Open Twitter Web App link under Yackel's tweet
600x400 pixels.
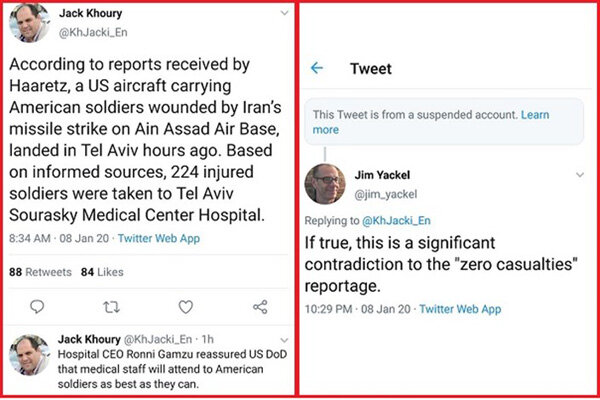coord(460,309)
